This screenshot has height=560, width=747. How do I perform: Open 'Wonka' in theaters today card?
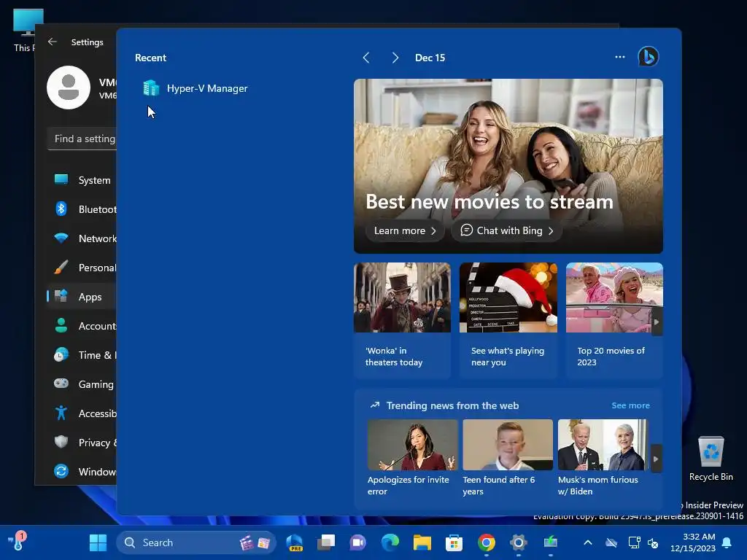pyautogui.click(x=402, y=320)
